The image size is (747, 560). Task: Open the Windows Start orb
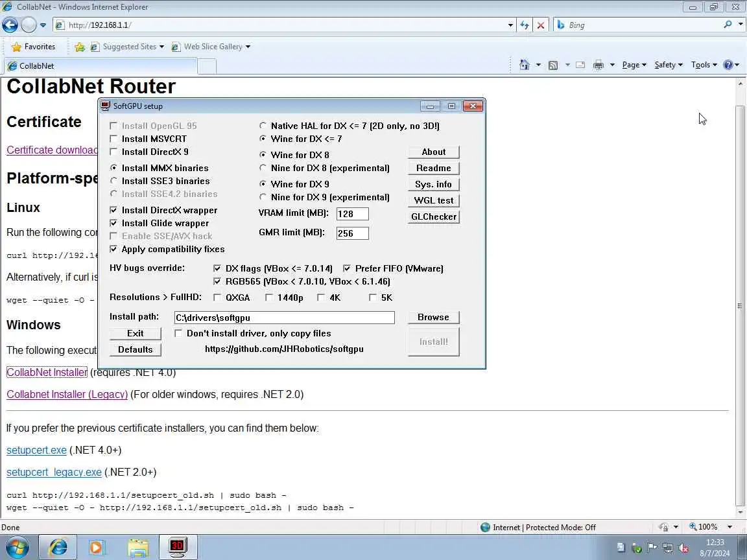click(x=17, y=547)
